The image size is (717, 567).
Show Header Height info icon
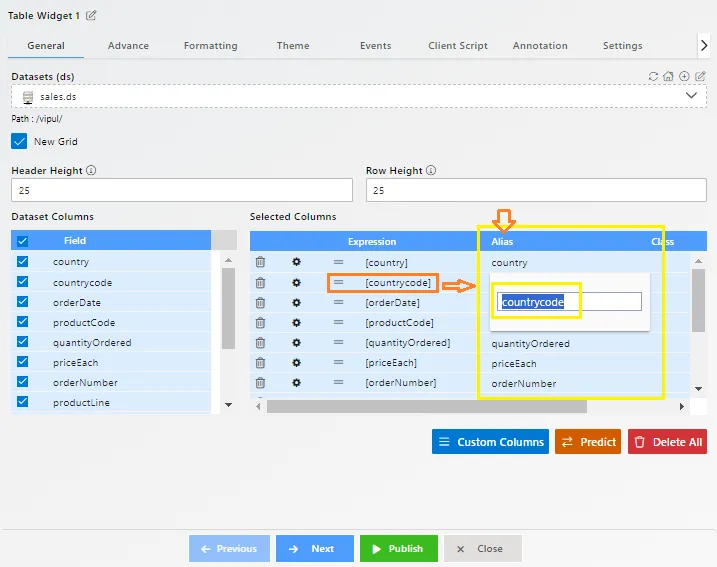(91, 171)
